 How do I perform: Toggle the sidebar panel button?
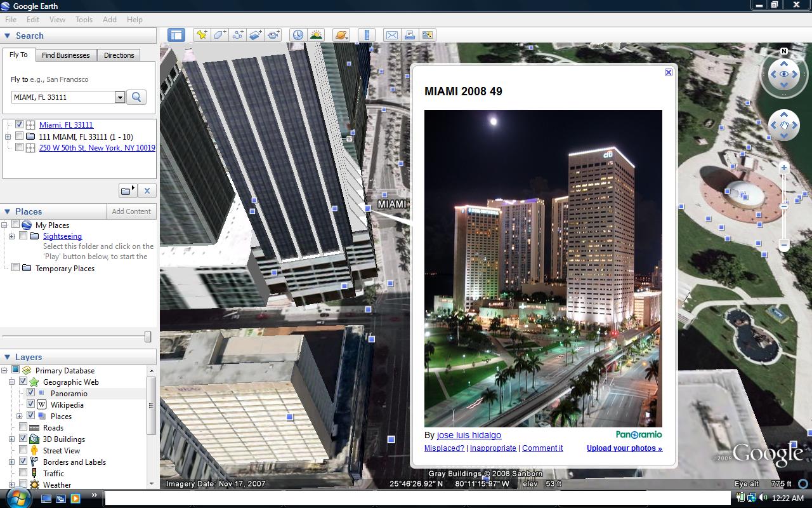point(176,35)
